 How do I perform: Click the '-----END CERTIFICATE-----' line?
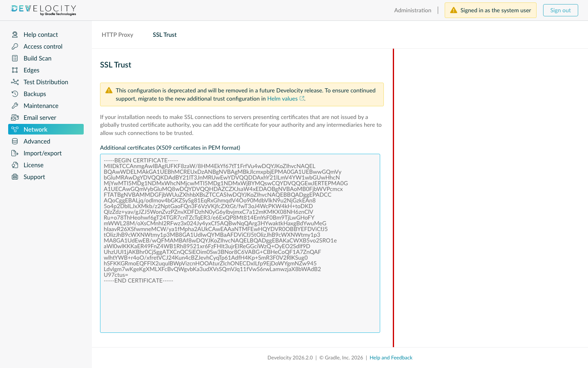138,280
